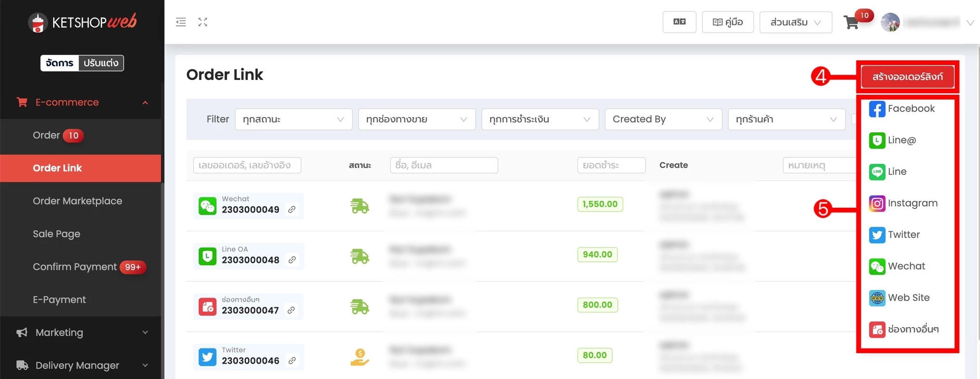
Task: Toggle fullscreen with the expand icon
Action: click(x=203, y=22)
